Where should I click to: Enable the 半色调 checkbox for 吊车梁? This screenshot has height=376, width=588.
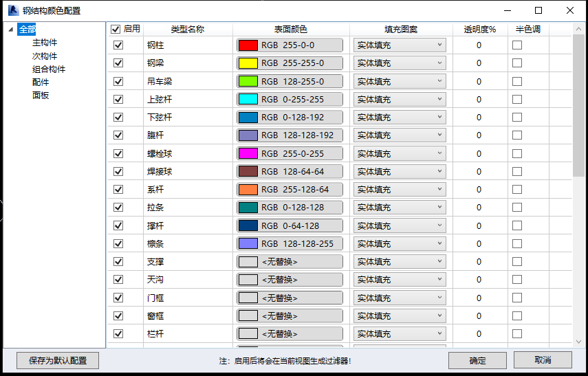517,81
